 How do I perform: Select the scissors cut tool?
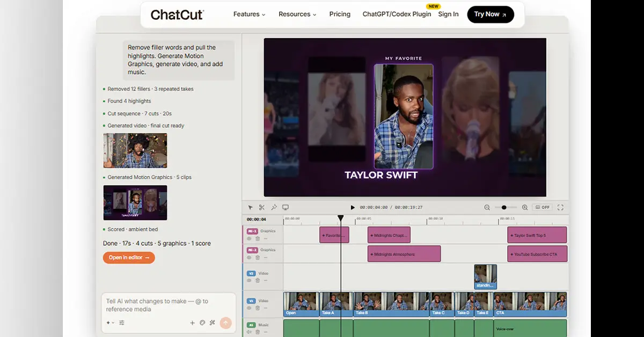(x=262, y=207)
